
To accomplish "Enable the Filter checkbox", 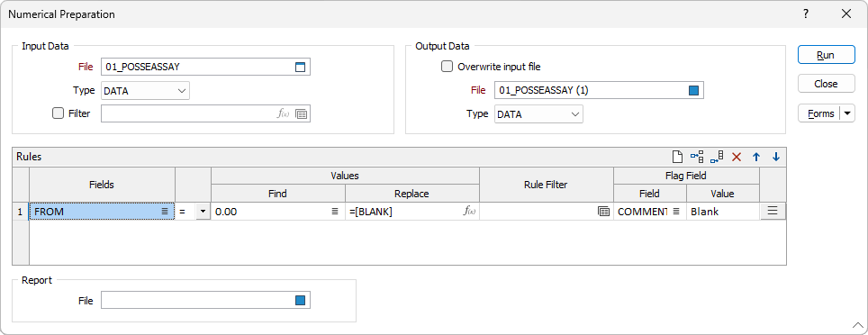I will (58, 113).
